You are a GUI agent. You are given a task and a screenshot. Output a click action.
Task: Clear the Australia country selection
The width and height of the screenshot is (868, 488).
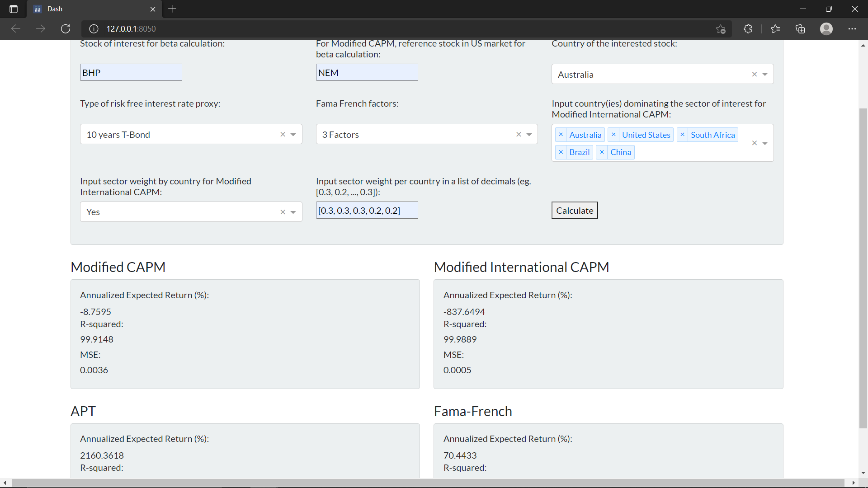(754, 74)
